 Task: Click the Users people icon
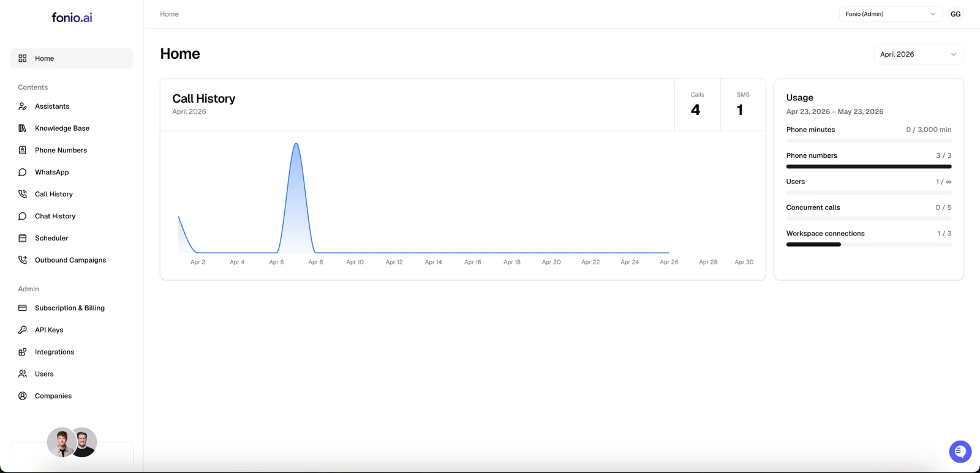coord(23,374)
